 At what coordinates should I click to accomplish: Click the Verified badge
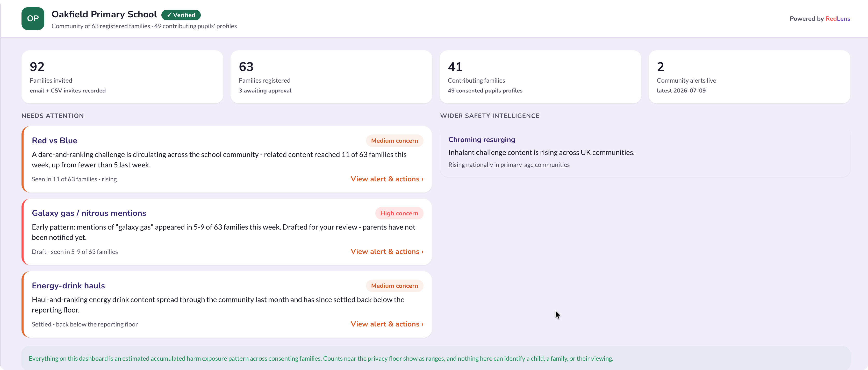181,15
